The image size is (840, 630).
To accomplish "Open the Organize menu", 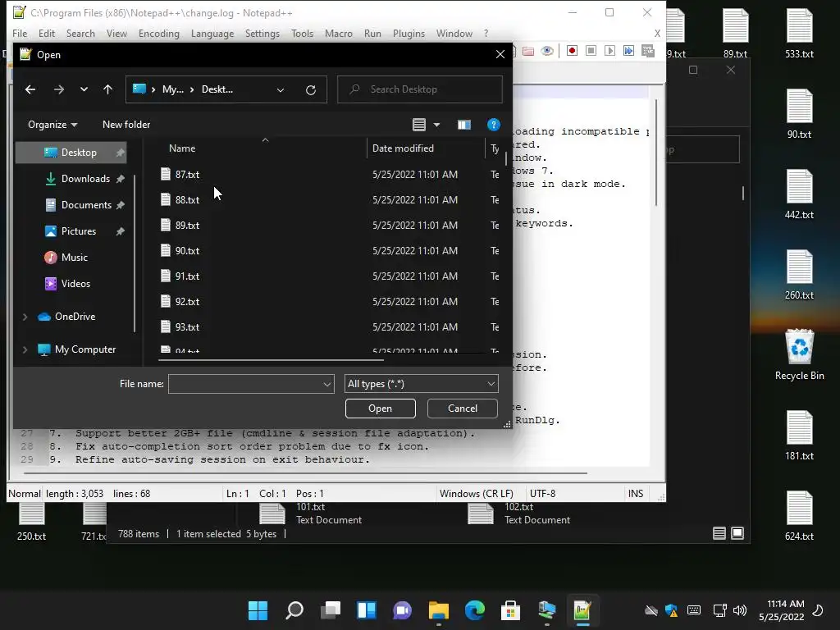I will pos(52,125).
